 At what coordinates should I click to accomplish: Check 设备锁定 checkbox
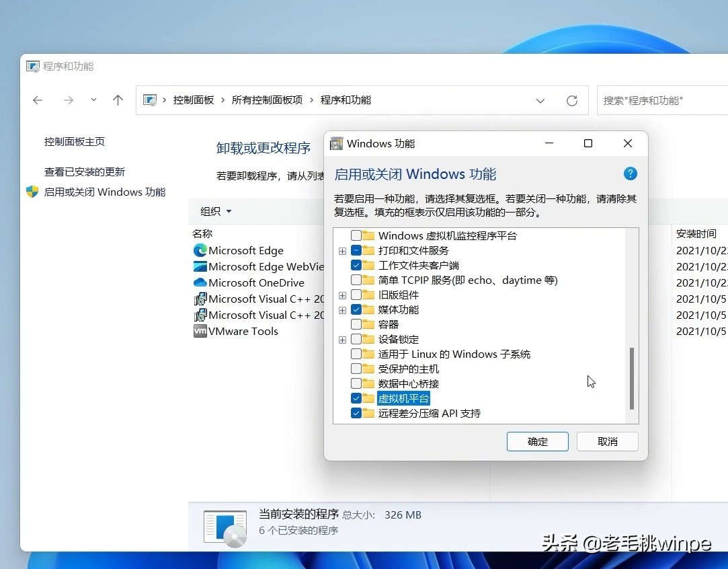coord(356,339)
